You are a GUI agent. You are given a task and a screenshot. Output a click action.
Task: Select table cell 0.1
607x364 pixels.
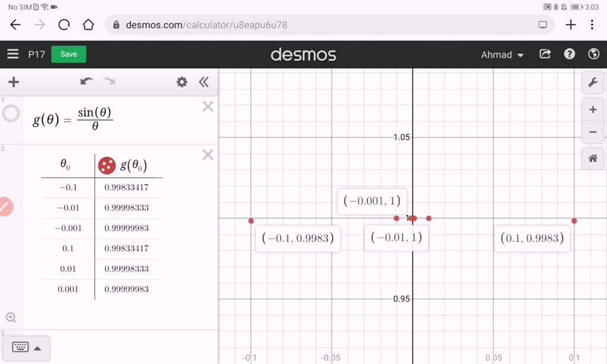68,248
